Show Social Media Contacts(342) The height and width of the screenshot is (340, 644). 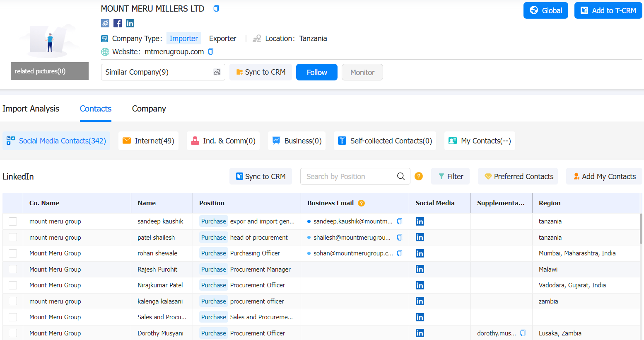click(56, 141)
